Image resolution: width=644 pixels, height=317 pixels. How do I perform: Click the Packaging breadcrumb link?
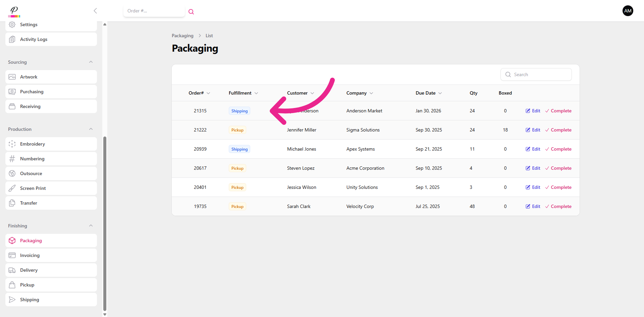pos(182,36)
